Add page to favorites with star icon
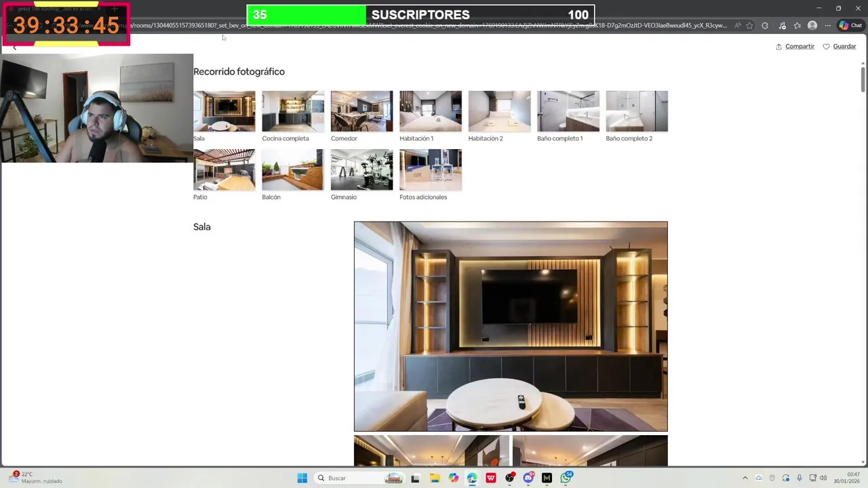The width and height of the screenshot is (868, 488). 749,26
